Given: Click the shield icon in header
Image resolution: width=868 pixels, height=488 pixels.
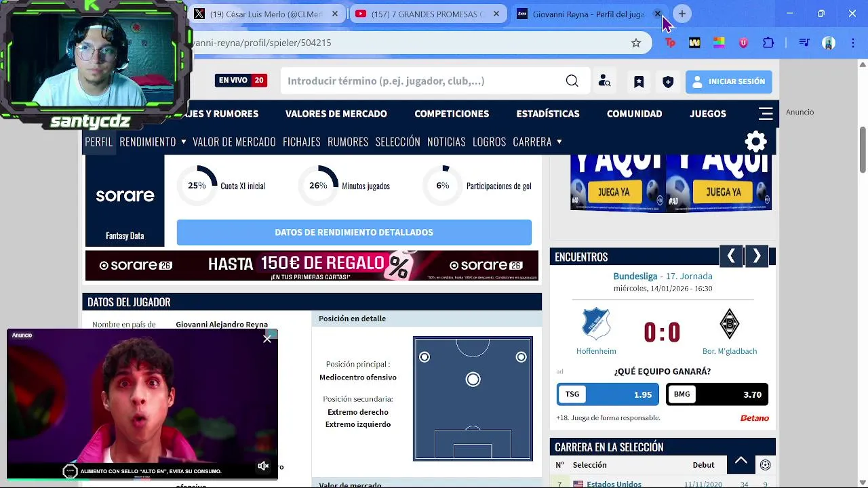Looking at the screenshot, I should pyautogui.click(x=668, y=81).
